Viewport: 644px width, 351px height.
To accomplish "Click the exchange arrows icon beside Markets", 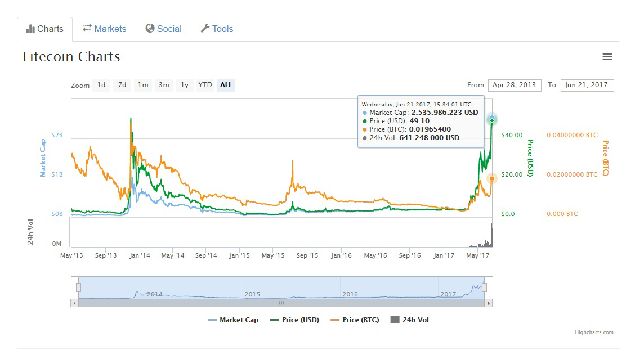I will point(87,28).
